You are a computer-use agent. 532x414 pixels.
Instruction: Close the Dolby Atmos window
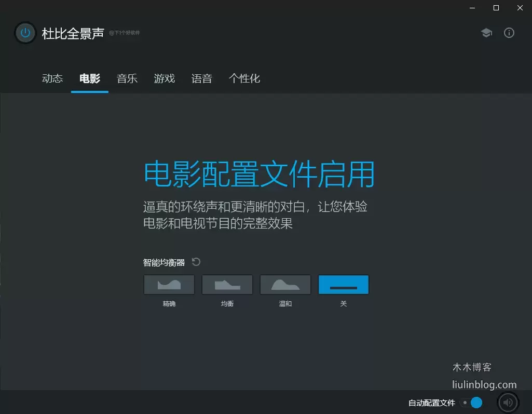[520, 8]
